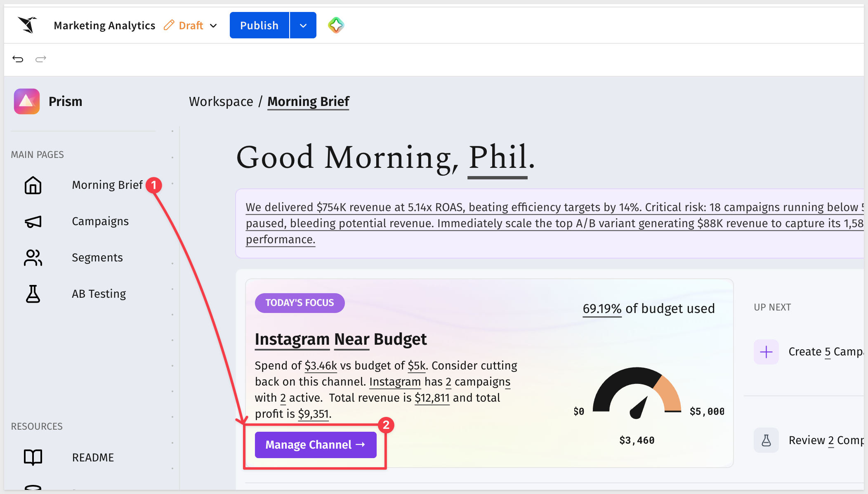Click the TODAY'S FOCUS badge
This screenshot has width=868, height=494.
300,303
